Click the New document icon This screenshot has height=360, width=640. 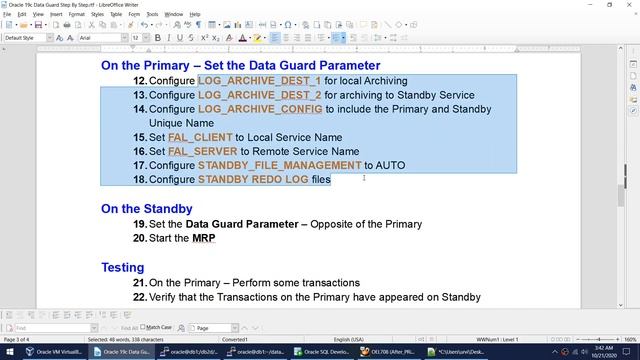[x=9, y=25]
